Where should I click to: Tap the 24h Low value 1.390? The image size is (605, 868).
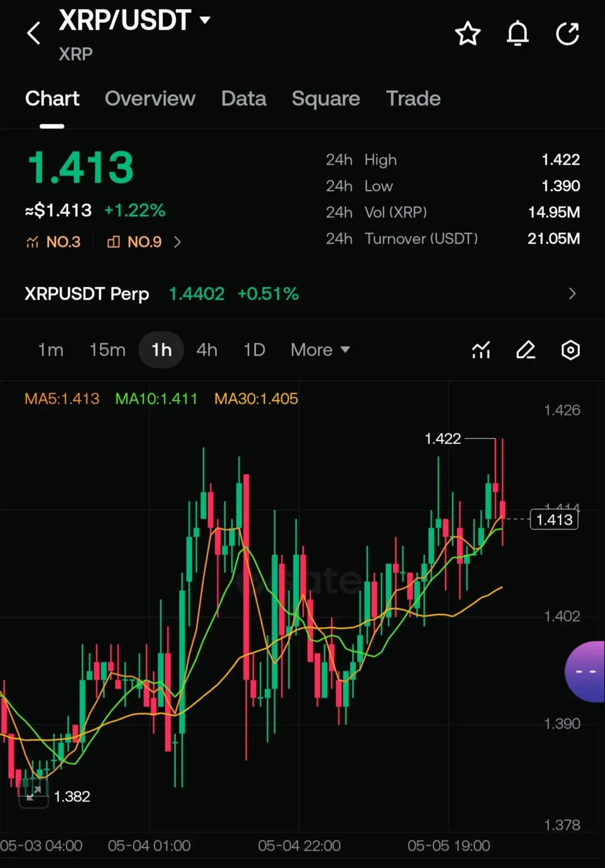[561, 186]
